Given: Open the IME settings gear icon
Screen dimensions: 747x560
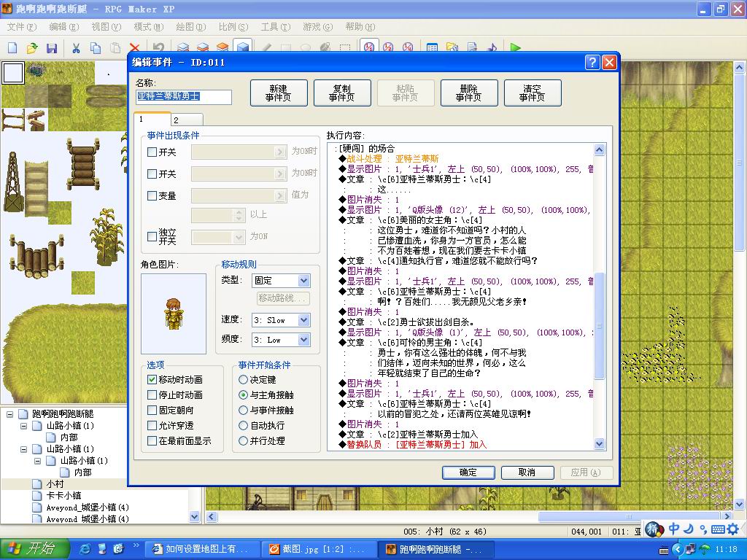Looking at the screenshot, I should 733,529.
